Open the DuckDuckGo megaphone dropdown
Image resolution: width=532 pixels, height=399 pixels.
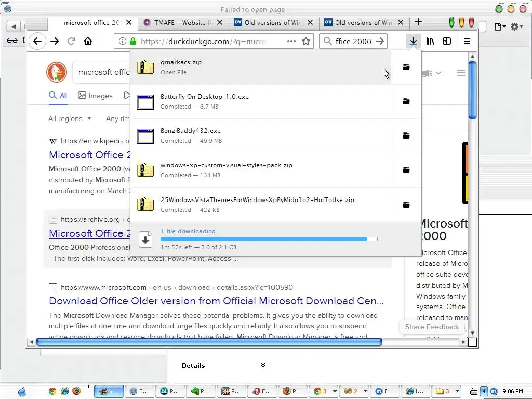tap(431, 73)
